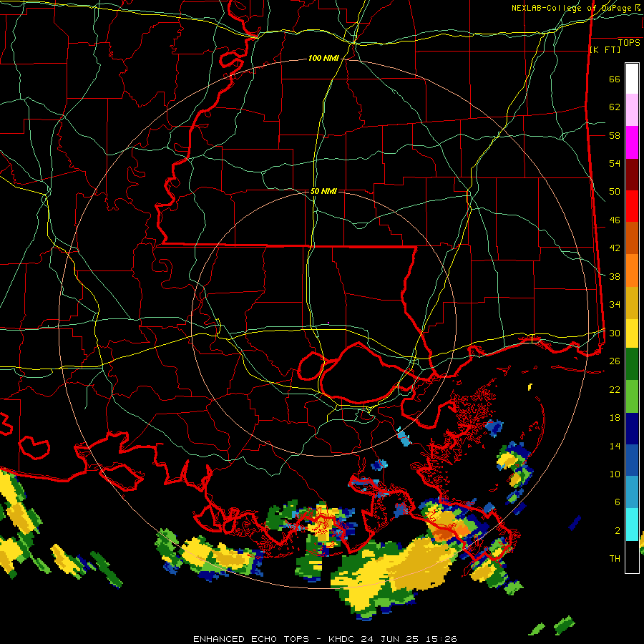Screen dimensions: 644x644
Task: Click the legend value 30
Action: pyautogui.click(x=615, y=333)
